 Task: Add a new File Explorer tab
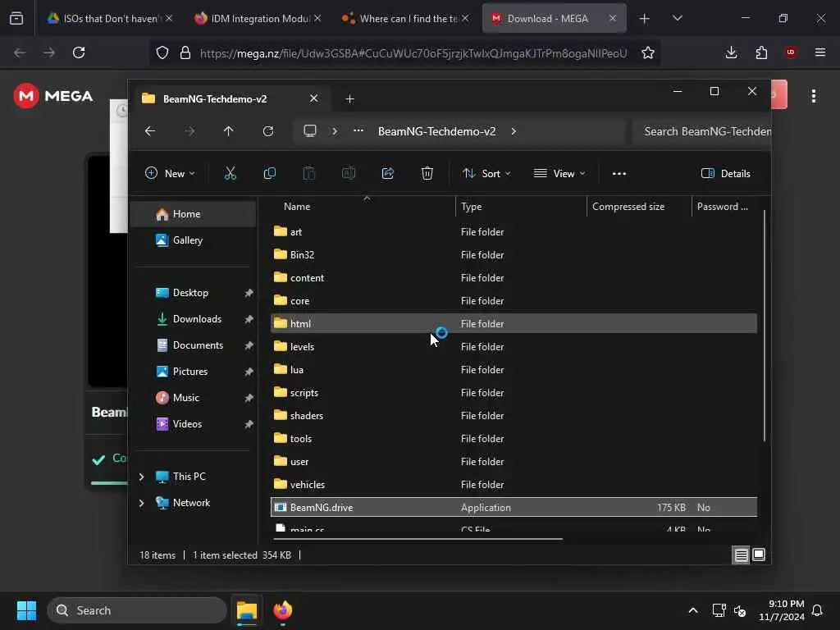coord(349,99)
